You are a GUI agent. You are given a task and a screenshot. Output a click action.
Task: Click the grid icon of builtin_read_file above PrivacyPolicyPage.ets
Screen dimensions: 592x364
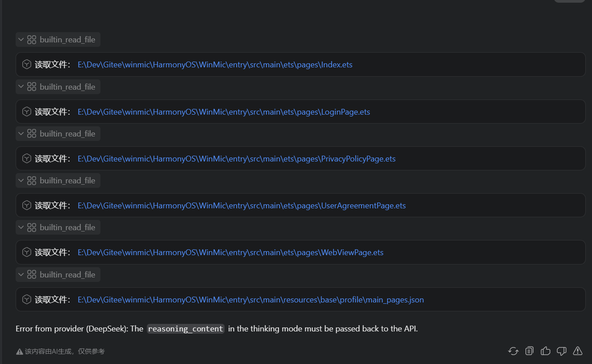[x=32, y=133]
